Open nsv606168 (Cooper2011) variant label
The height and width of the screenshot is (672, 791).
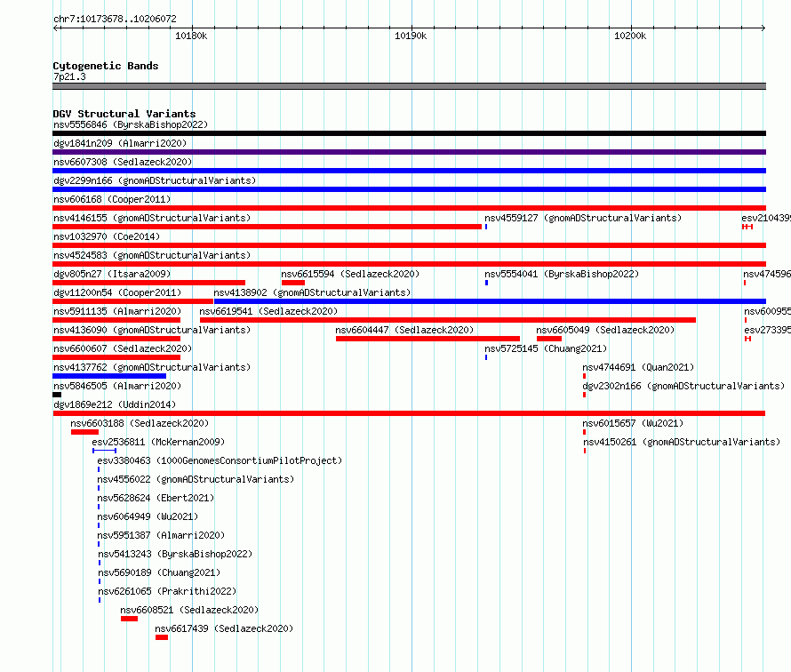coord(112,199)
